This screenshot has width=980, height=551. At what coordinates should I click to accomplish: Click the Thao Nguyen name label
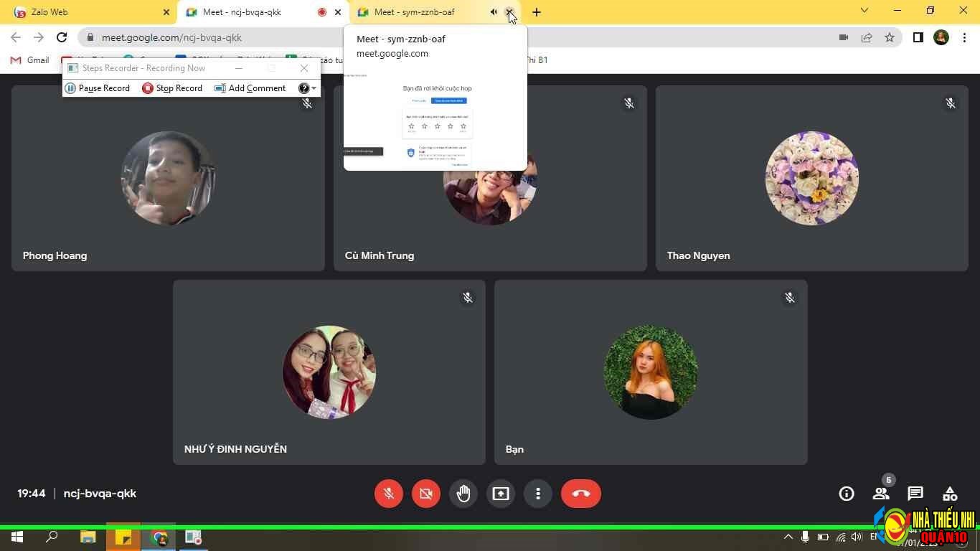click(698, 255)
